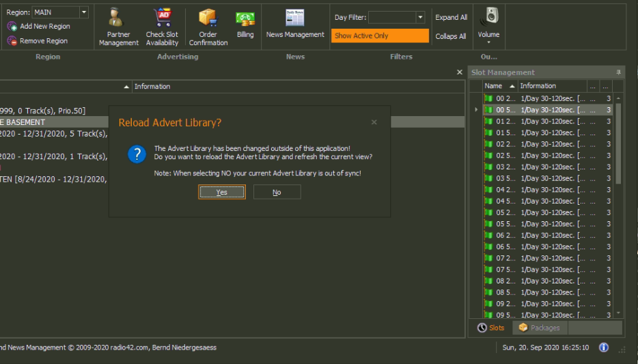This screenshot has width=638, height=364.
Task: Open Order Confirmation
Action: pyautogui.click(x=208, y=27)
